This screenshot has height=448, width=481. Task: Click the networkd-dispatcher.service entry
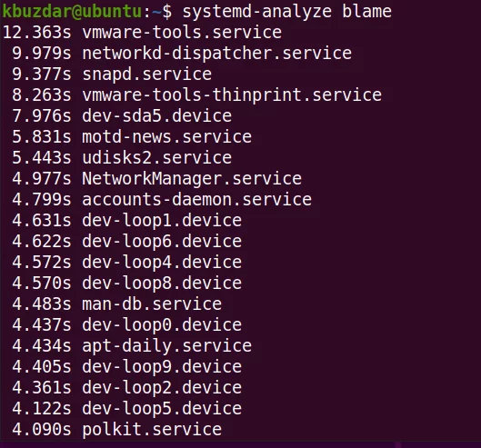pos(217,53)
